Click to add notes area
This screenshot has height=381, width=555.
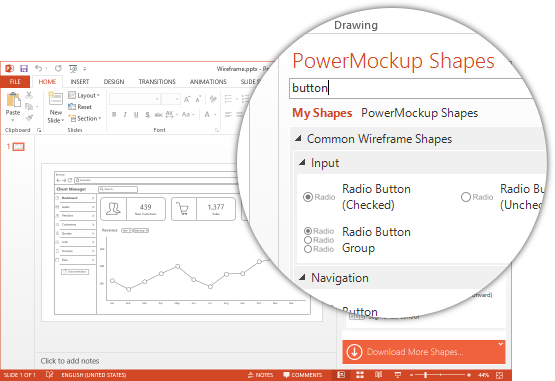pos(70,361)
